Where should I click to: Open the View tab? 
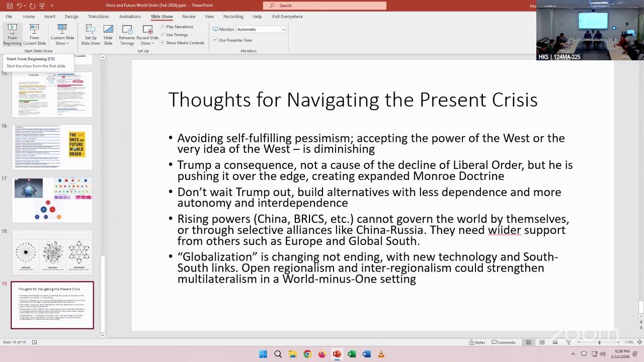(x=209, y=17)
